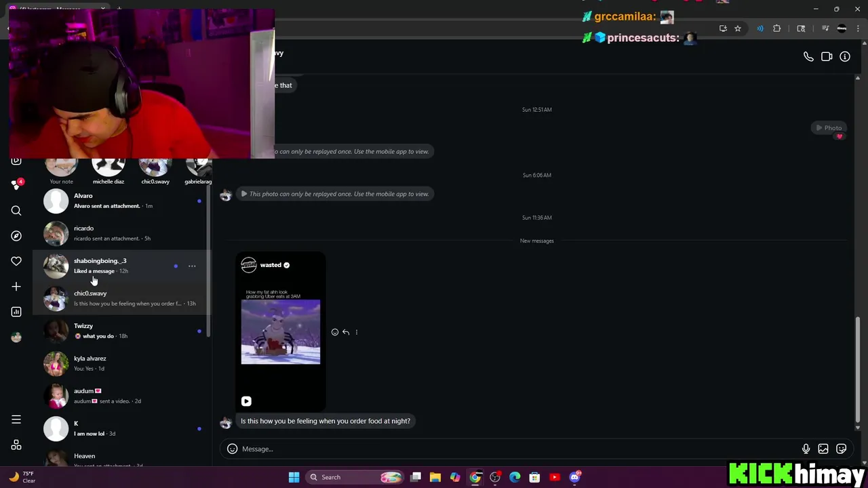This screenshot has height=488, width=868.
Task: Click the voice clip microphone icon
Action: [806, 449]
